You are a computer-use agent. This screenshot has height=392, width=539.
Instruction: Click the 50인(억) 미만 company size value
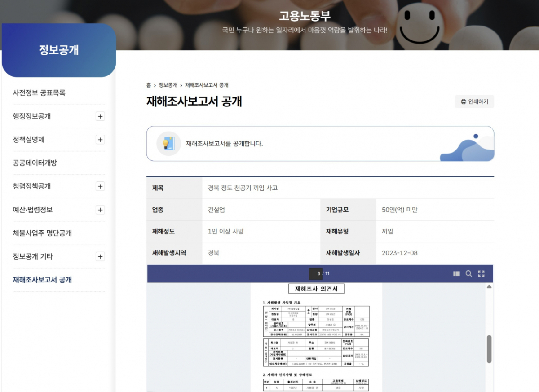(x=399, y=210)
